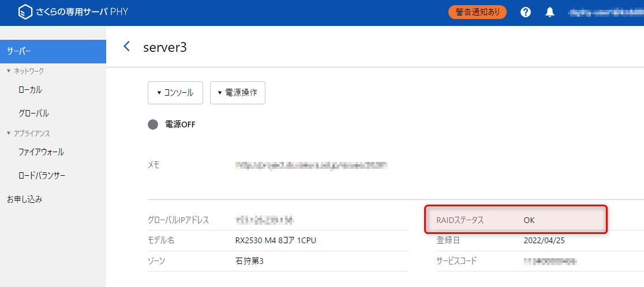This screenshot has height=287, width=644.
Task: Open the ロードバランサー menu item
Action: pos(42,175)
